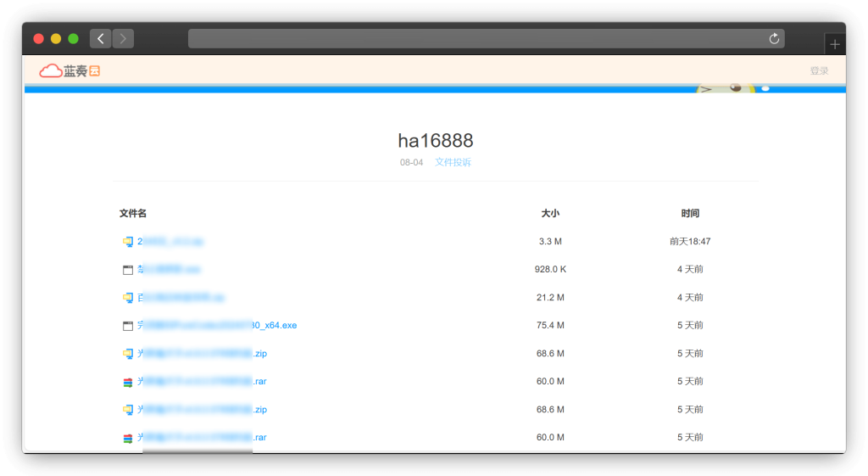Focus the browser address bar

(x=475, y=38)
